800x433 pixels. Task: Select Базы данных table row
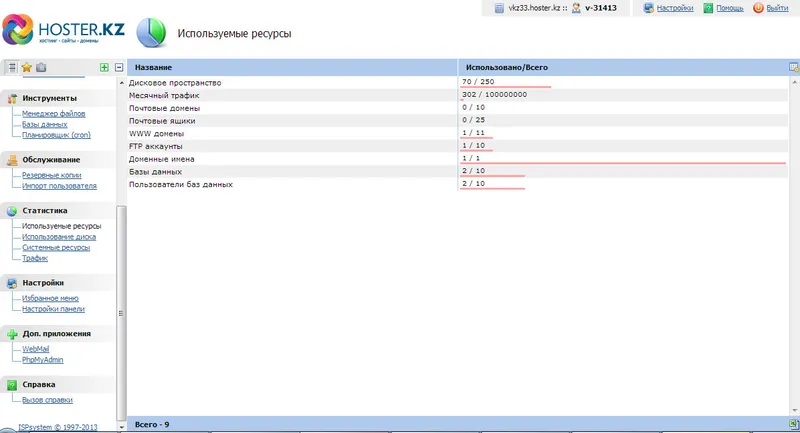point(458,172)
